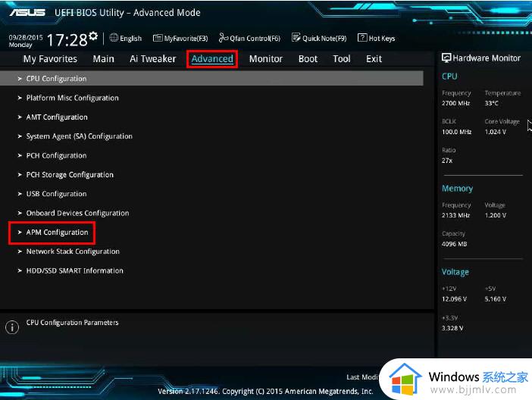532x400 pixels.
Task: Click the 09/28/2015 Monday date
Action: pyautogui.click(x=26, y=41)
